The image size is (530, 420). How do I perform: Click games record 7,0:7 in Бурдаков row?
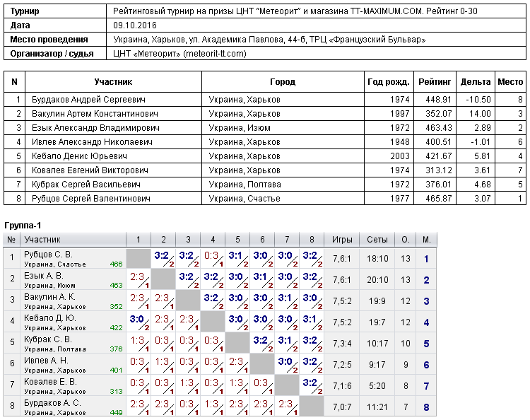342,407
